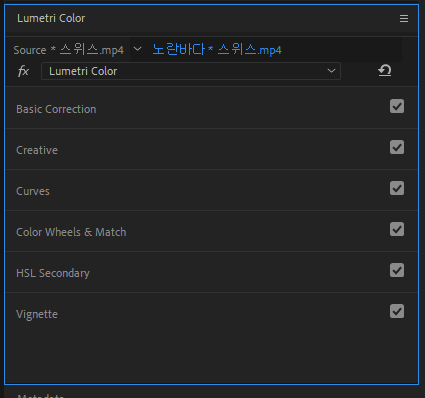Toggle Color Wheels & Match checkbox
This screenshot has width=425, height=398.
[397, 229]
